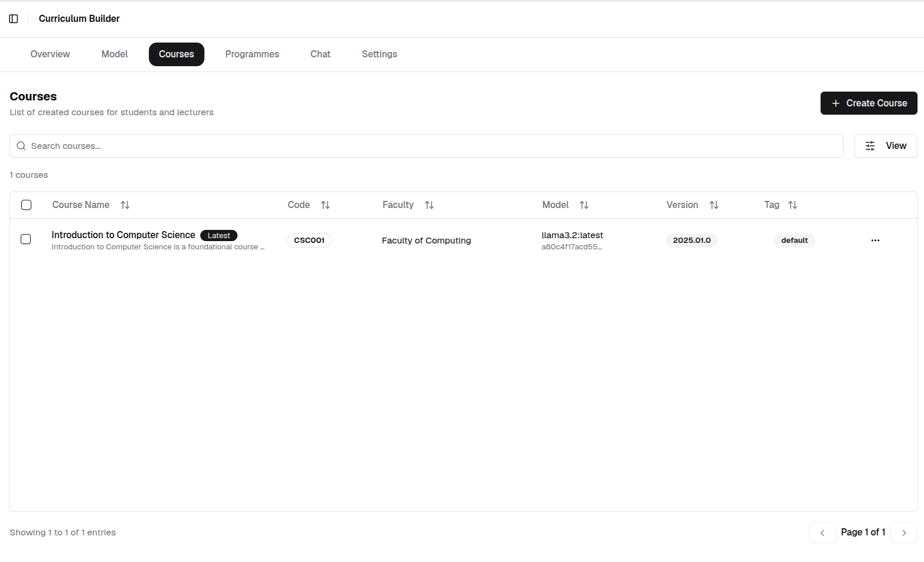Screen dimensions: 924x562
Task: Switch to the Model tab
Action: tap(115, 54)
